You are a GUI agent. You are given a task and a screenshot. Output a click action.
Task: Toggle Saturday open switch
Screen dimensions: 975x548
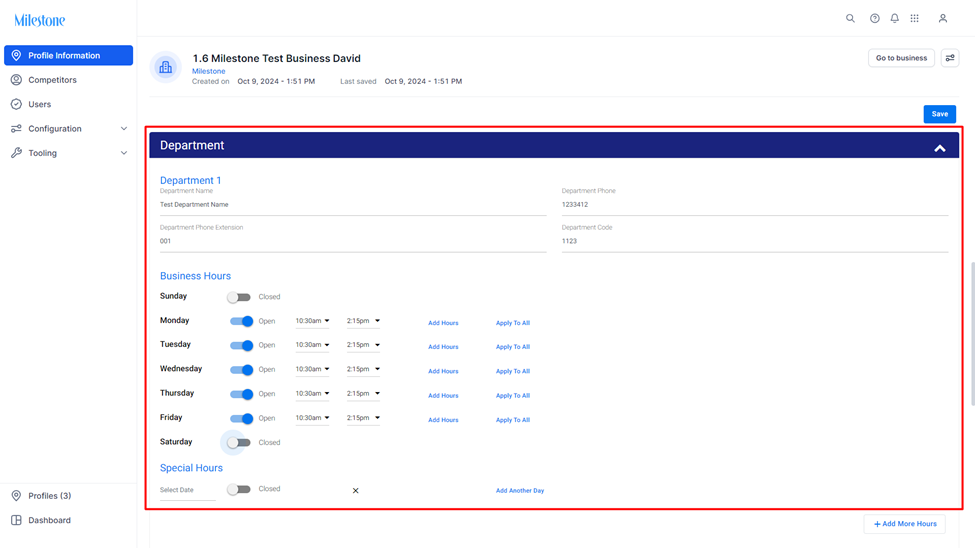coord(239,443)
